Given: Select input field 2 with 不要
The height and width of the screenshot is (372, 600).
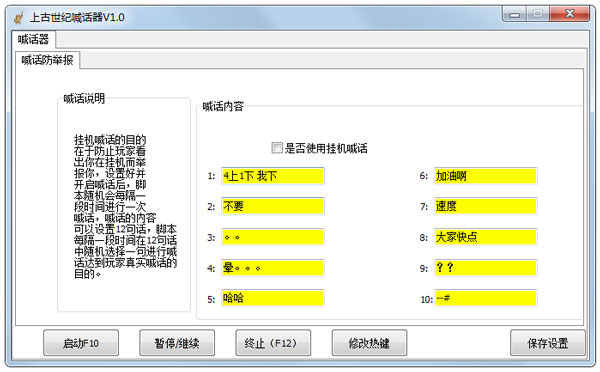Looking at the screenshot, I should pyautogui.click(x=273, y=206).
